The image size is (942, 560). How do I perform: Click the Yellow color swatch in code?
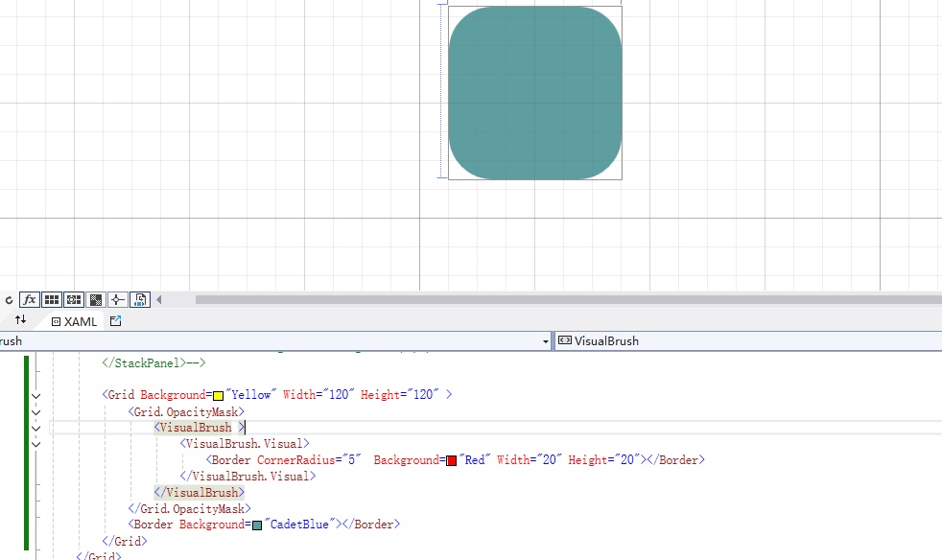coord(218,395)
